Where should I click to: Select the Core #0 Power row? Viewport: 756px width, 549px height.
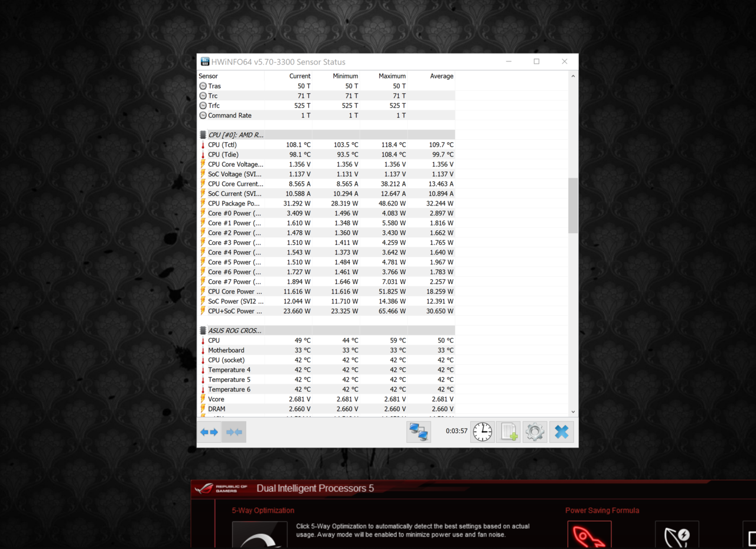coord(326,213)
